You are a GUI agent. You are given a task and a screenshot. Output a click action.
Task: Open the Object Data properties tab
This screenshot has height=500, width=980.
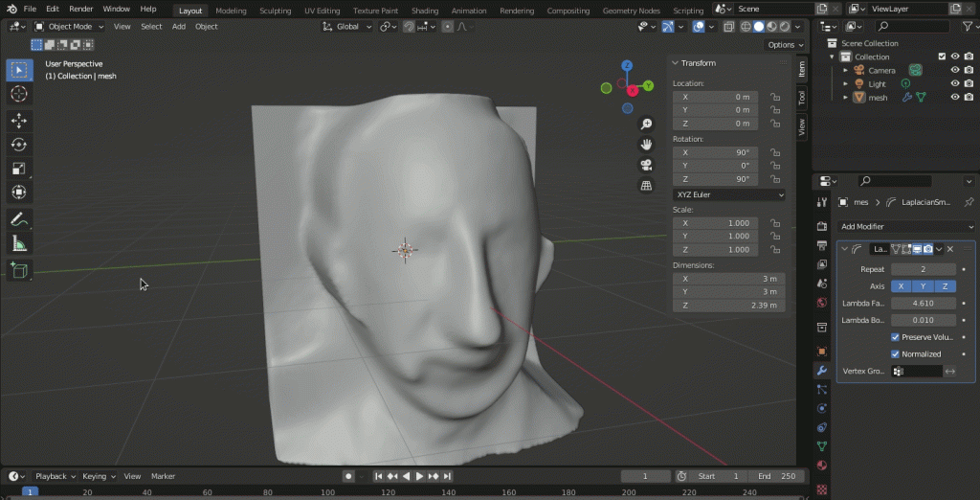click(822, 446)
